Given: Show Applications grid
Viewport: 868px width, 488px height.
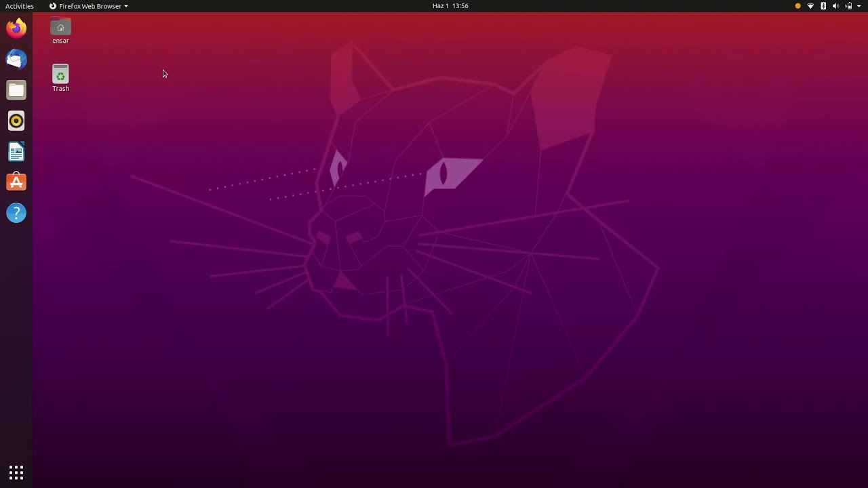Looking at the screenshot, I should [16, 472].
